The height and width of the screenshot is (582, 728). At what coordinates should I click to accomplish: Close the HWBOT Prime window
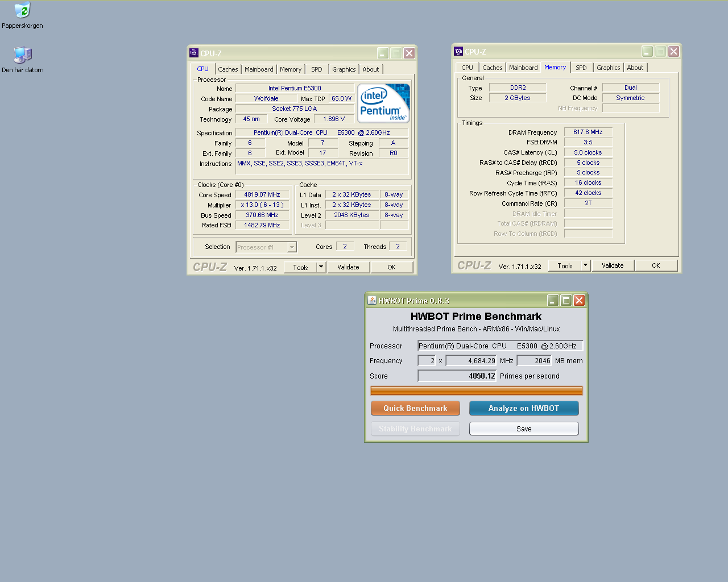tap(579, 300)
